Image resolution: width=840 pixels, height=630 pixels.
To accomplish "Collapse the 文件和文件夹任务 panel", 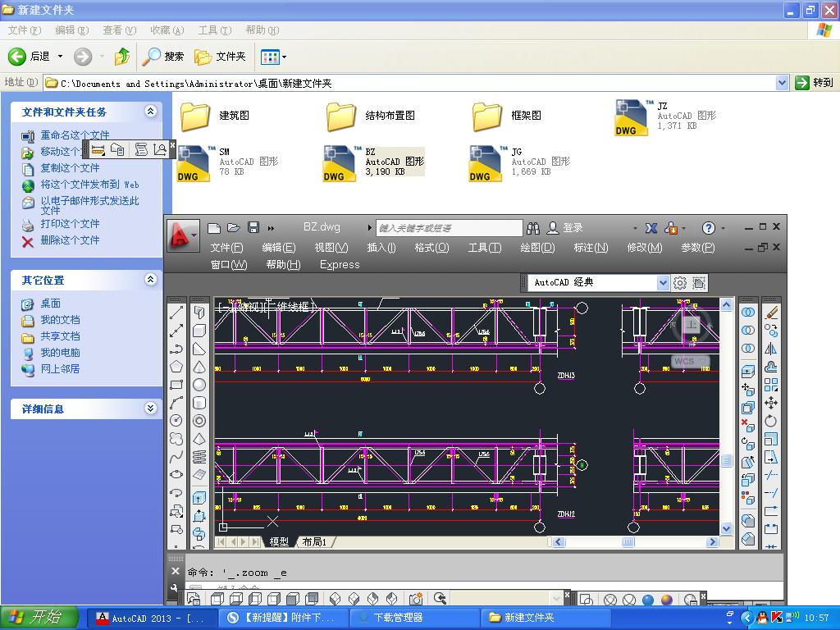I will [150, 112].
